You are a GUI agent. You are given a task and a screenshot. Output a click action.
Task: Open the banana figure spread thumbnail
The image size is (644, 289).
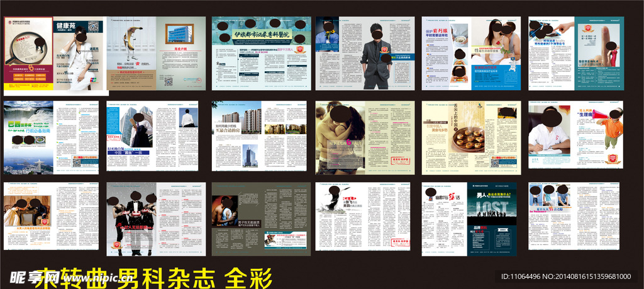pos(156,54)
